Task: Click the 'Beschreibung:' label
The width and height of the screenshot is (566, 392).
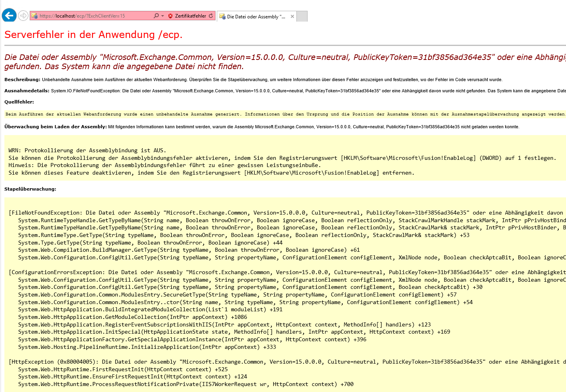Action: (22, 80)
